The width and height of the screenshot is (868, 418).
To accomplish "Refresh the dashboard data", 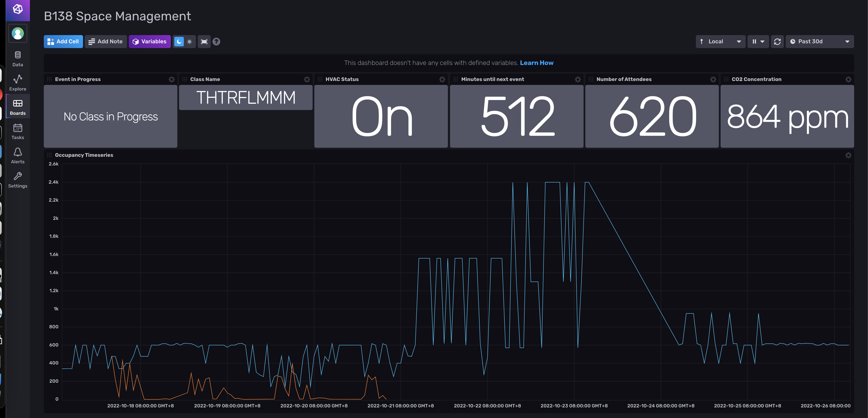I will click(x=777, y=41).
